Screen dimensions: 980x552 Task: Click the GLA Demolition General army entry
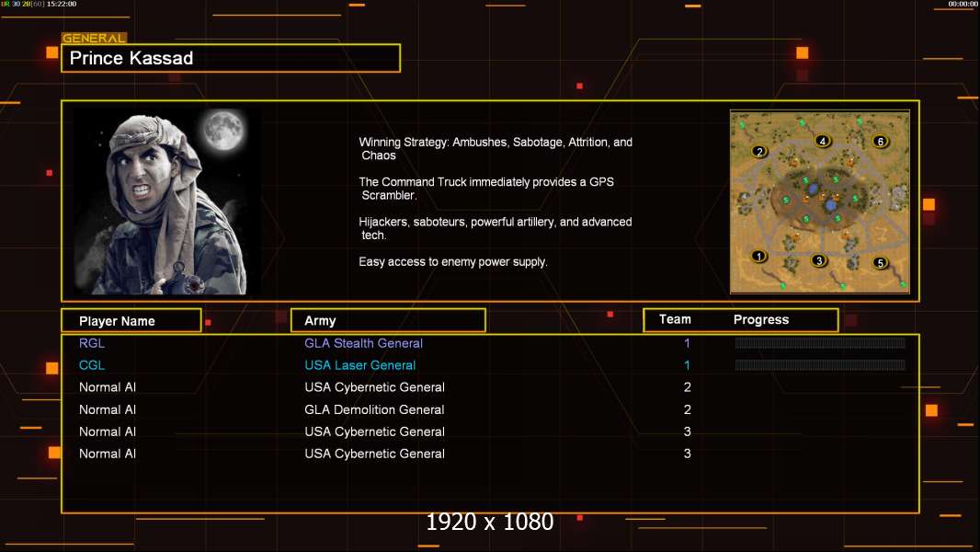(x=374, y=409)
